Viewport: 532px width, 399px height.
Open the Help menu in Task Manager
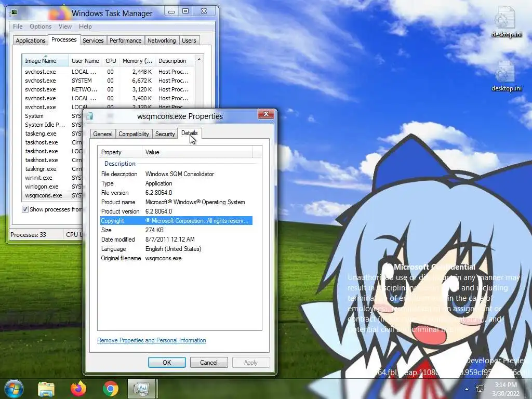[x=85, y=26]
